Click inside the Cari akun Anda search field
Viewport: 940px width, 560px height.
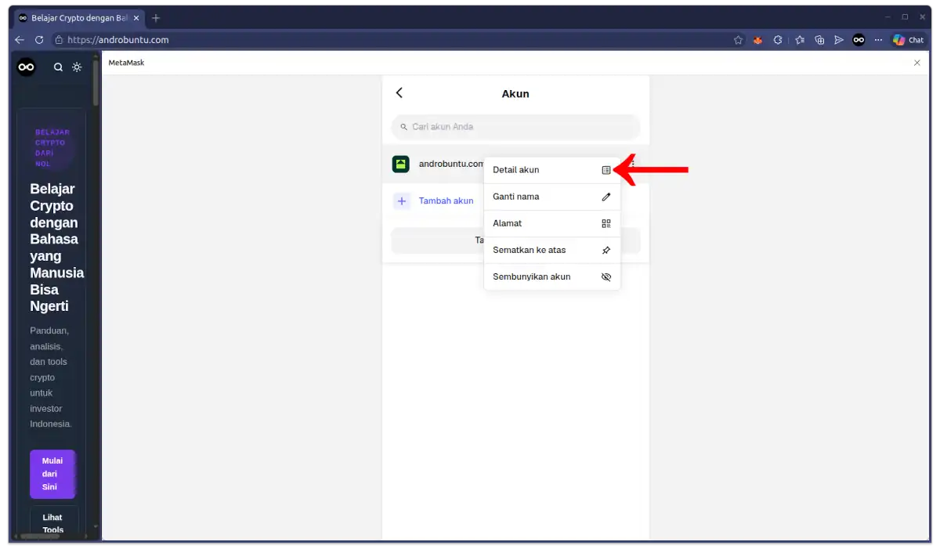pyautogui.click(x=515, y=126)
